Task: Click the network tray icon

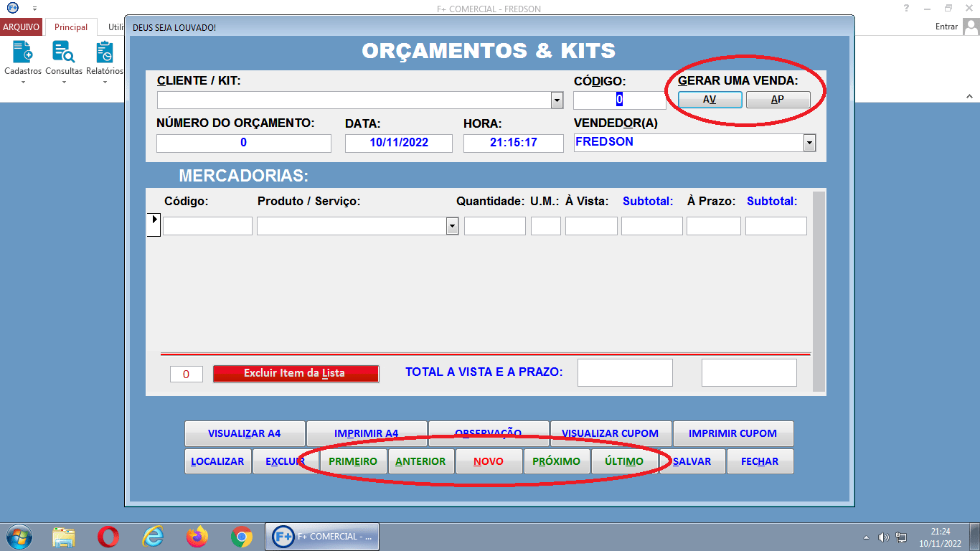Action: pos(900,537)
